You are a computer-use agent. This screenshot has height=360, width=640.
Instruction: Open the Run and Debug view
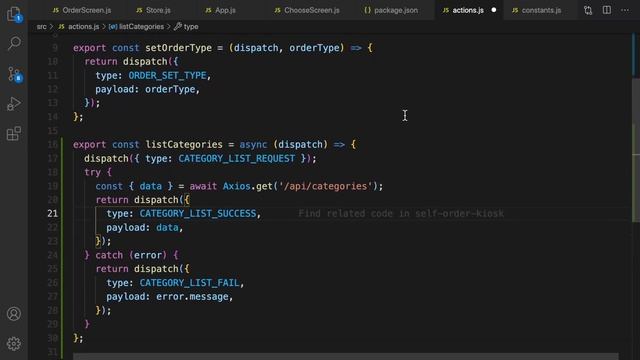pos(14,104)
